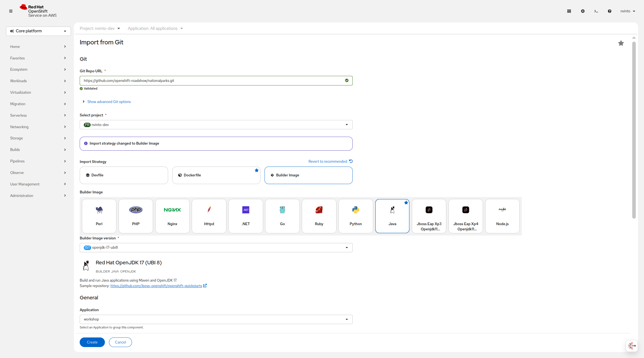644x358 pixels.
Task: Expand the Migration navigation section
Action: pos(38,104)
